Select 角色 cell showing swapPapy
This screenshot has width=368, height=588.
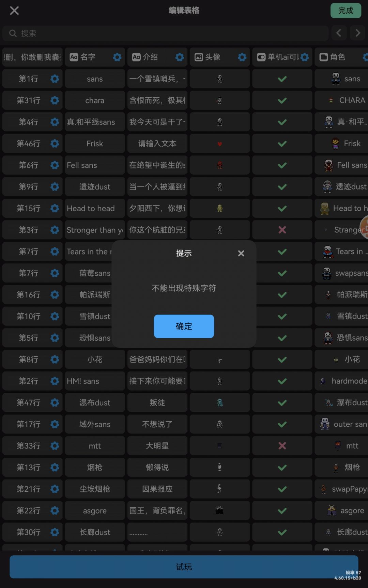tap(341, 489)
